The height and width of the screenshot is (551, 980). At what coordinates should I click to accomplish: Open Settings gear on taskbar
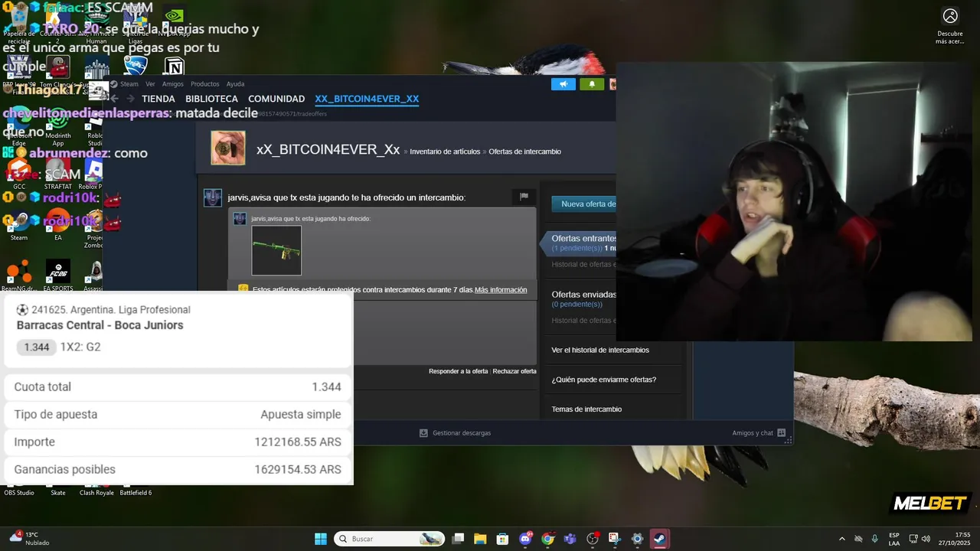[x=637, y=539]
